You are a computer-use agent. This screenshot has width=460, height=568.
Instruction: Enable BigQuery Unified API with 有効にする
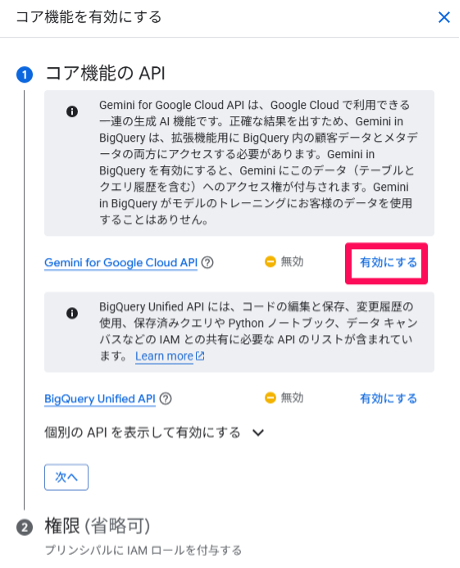(x=388, y=398)
